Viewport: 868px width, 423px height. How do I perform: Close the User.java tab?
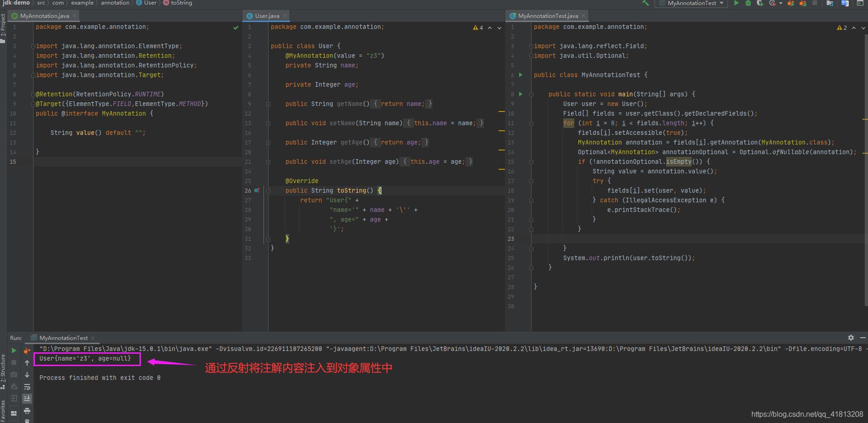285,16
